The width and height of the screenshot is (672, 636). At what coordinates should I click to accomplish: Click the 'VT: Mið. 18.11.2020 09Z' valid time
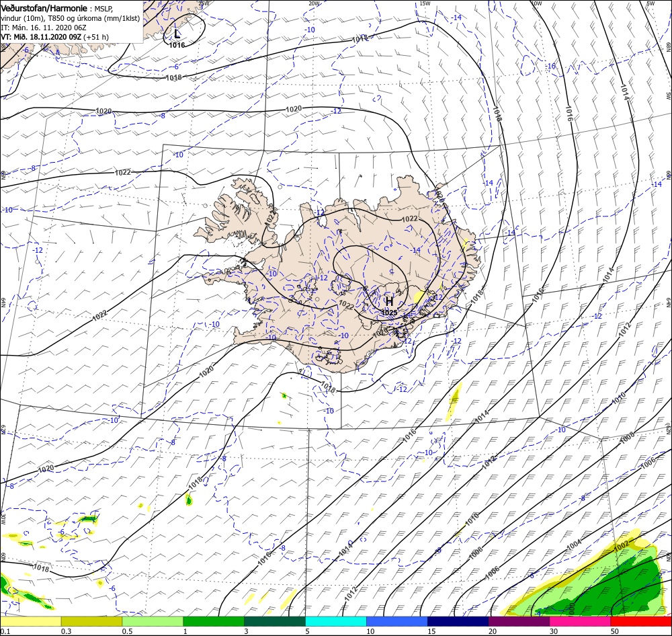(41, 37)
